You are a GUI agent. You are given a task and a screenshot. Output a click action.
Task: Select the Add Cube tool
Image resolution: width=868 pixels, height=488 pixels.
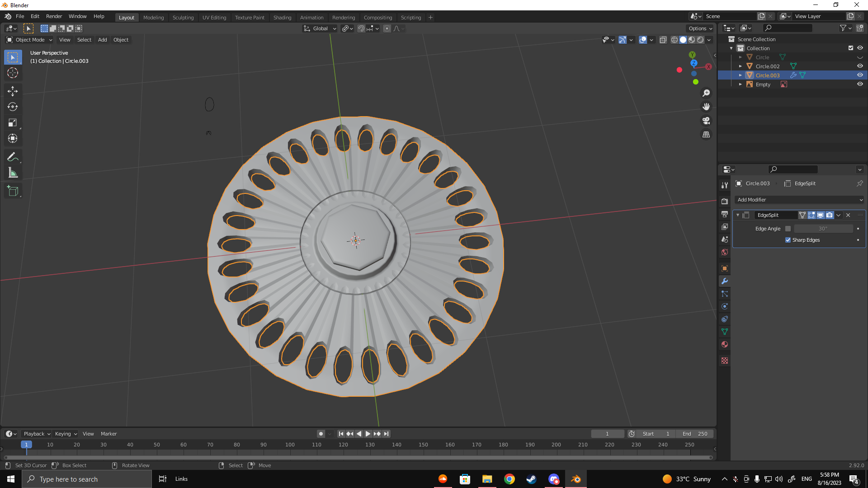pyautogui.click(x=13, y=191)
